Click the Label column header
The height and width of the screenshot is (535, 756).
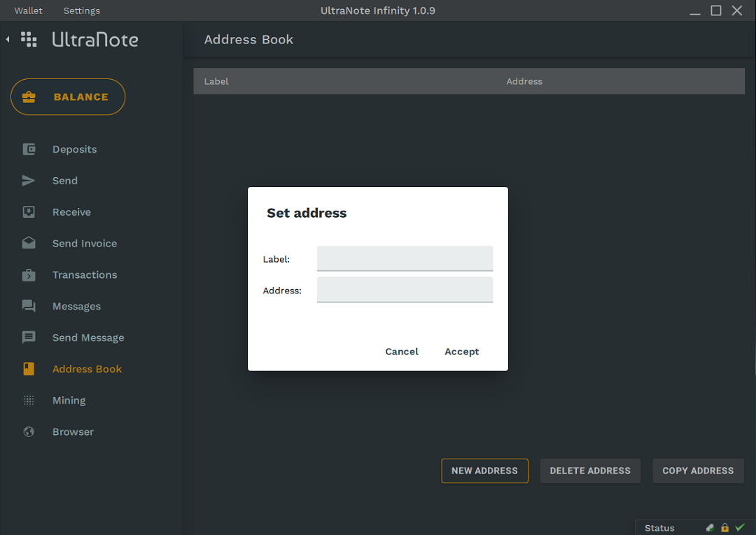[216, 81]
